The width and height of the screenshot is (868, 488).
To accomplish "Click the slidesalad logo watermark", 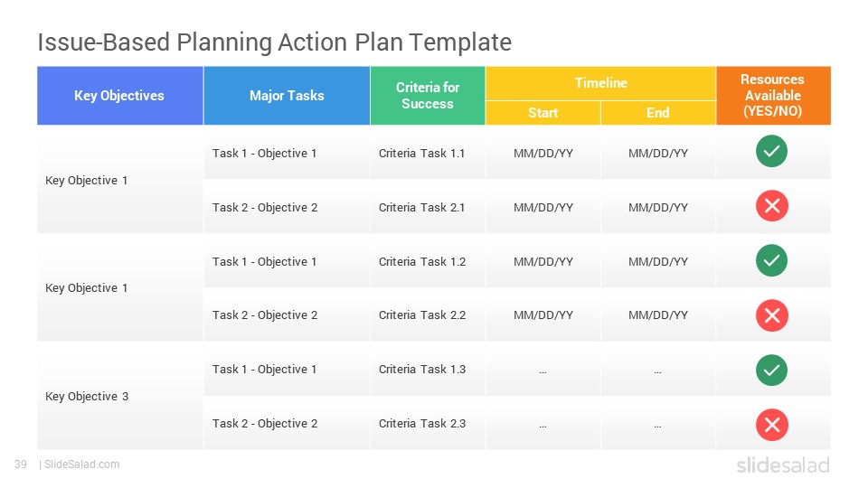I will click(x=783, y=465).
